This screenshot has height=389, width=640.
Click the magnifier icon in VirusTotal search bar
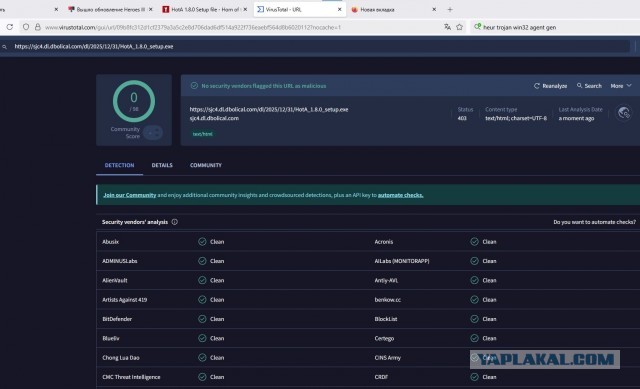(4, 47)
